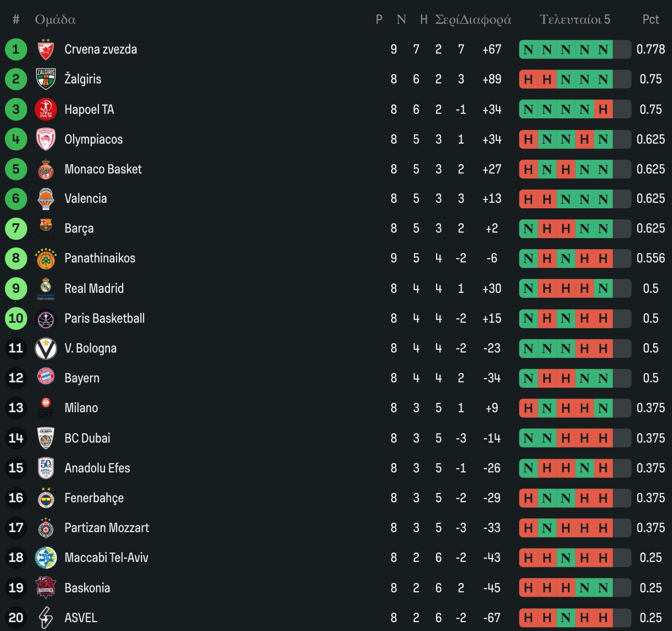Click the Τελευταίοι 5 column header
The height and width of the screenshot is (631, 672).
(575, 20)
